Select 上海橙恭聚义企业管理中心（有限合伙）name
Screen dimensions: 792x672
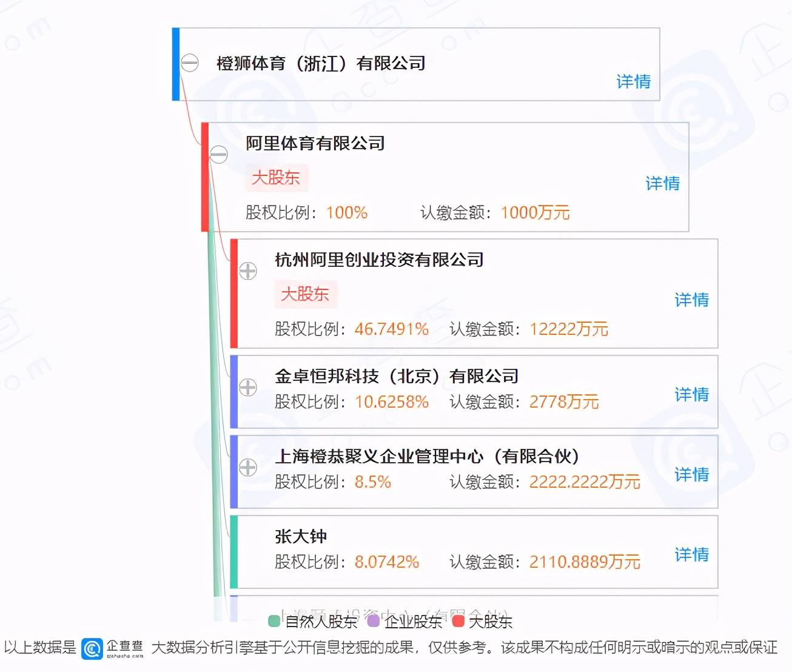click(428, 456)
